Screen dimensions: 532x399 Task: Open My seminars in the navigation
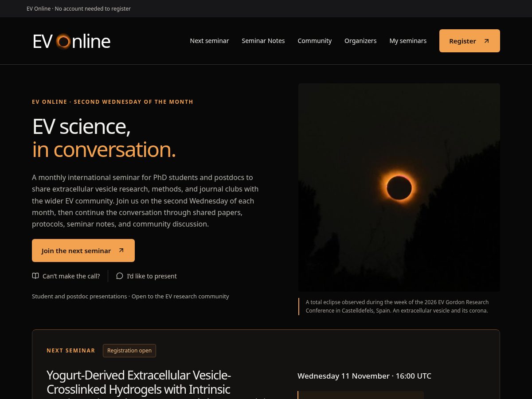tap(408, 41)
